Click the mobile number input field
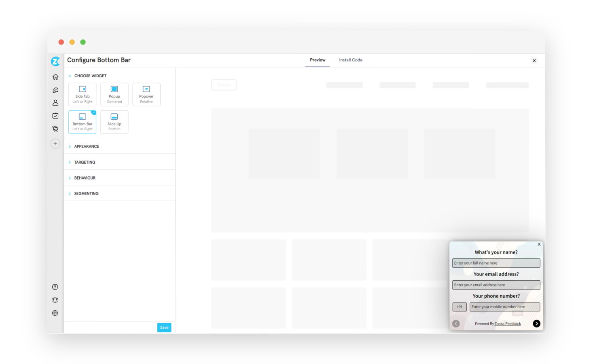Screen dimensions: 593x364 pos(505,307)
